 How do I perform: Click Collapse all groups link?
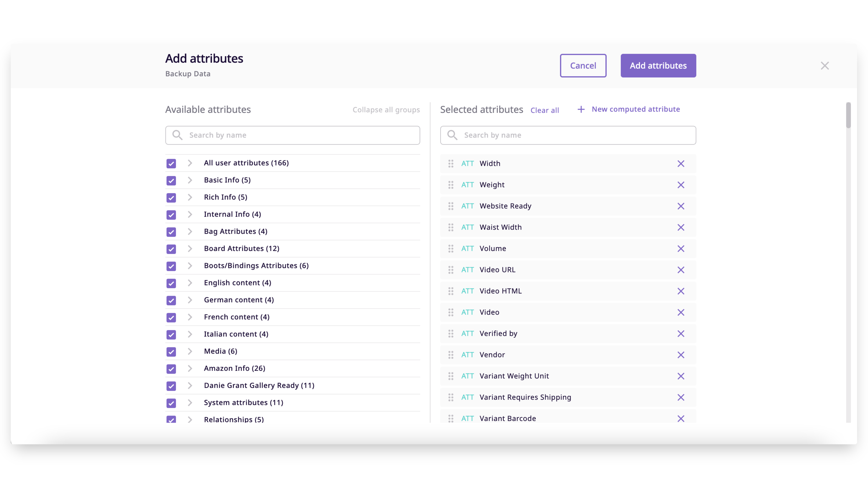[x=386, y=110]
